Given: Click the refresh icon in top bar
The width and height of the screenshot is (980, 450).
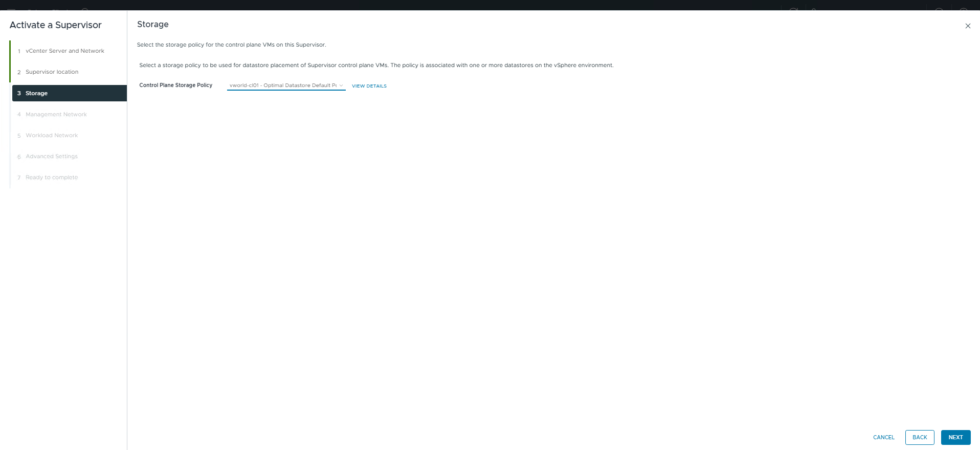Looking at the screenshot, I should coord(793,9).
